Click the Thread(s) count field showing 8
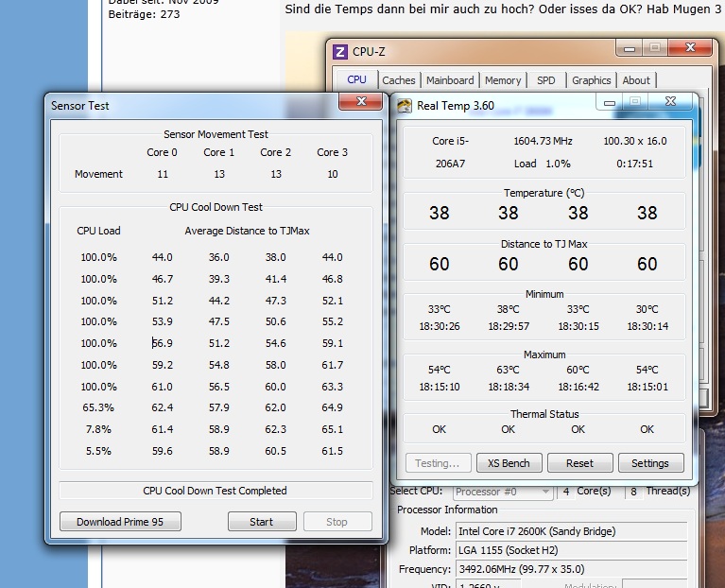The width and height of the screenshot is (725, 588). click(633, 492)
